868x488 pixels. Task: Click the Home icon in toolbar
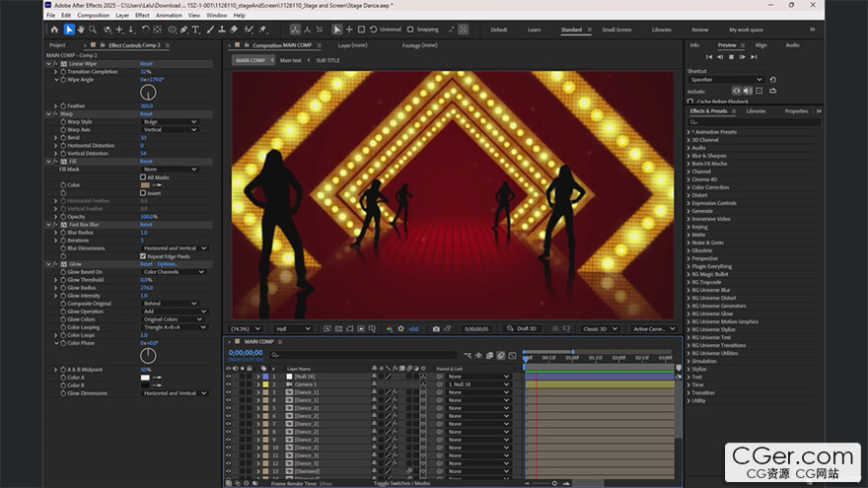53,30
